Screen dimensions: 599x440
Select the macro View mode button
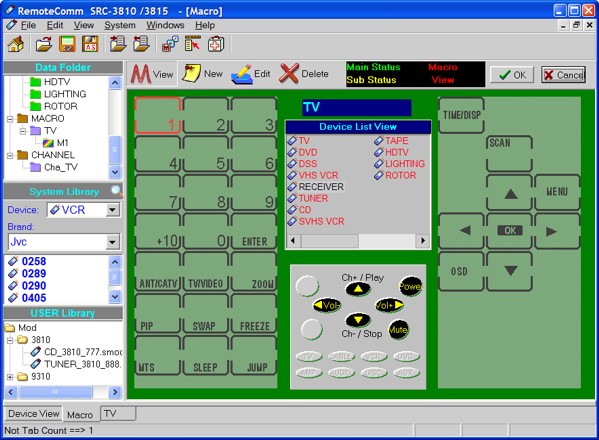point(152,74)
